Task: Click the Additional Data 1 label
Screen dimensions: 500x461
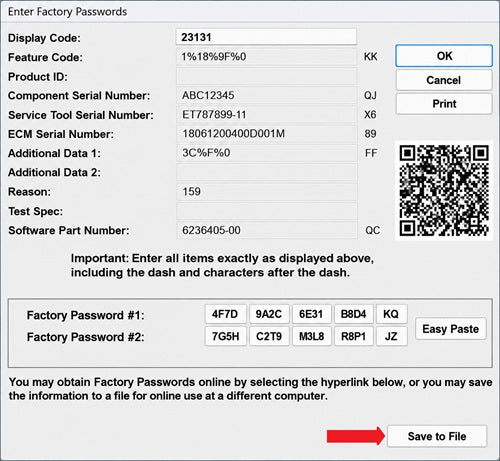Action: (54, 153)
